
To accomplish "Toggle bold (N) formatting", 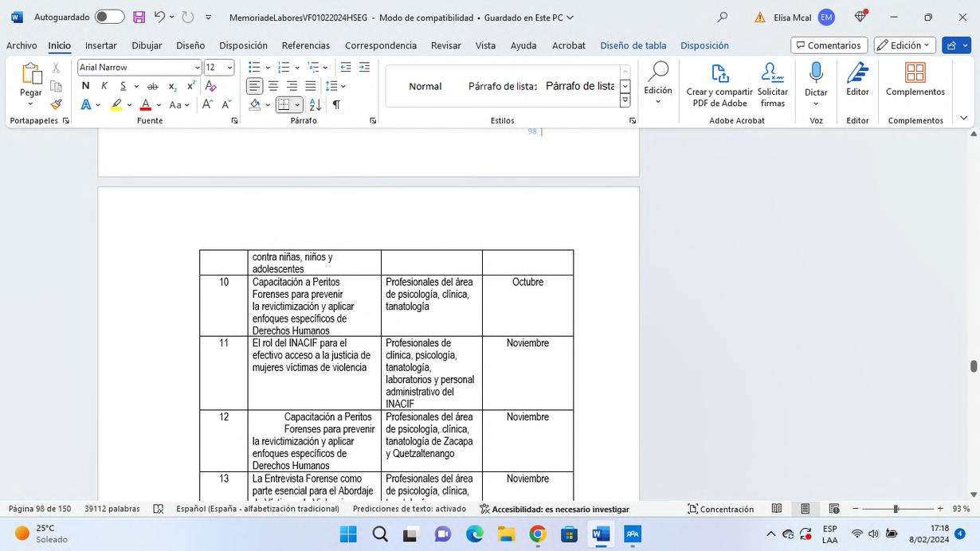I will tap(85, 86).
